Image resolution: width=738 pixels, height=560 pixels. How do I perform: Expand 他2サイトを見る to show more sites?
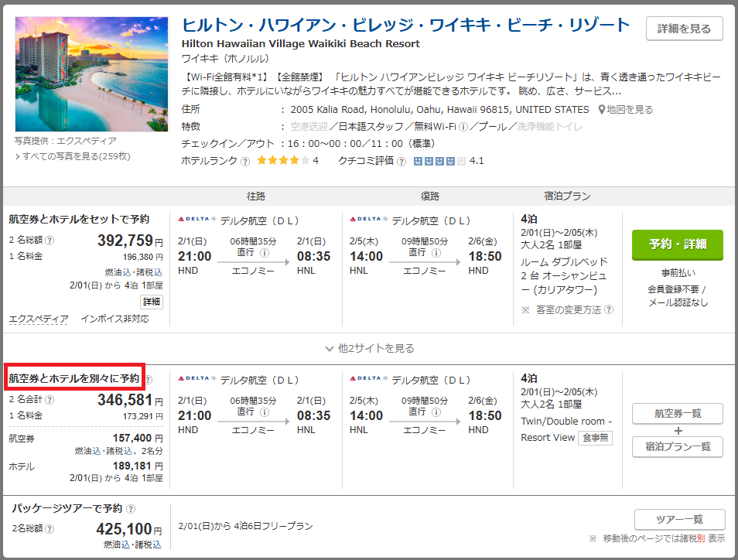click(x=370, y=348)
